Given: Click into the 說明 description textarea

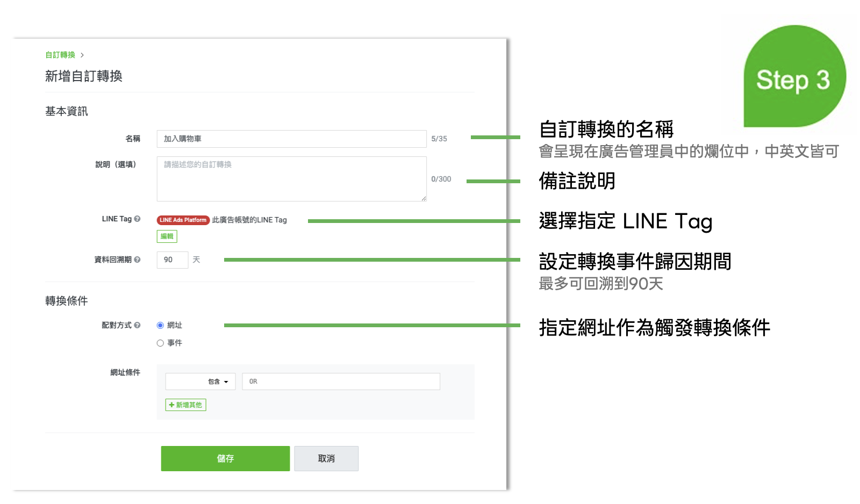Looking at the screenshot, I should coord(291,179).
